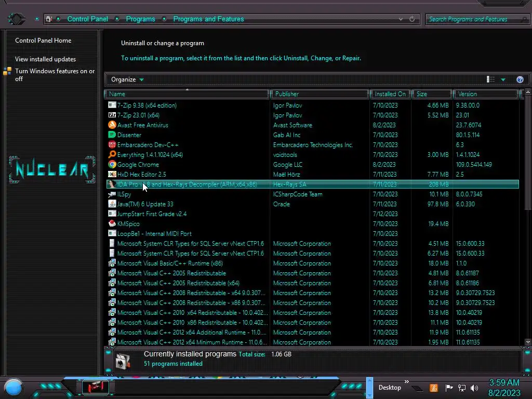This screenshot has height=399, width=532.
Task: Click the 7-Zip 23.01 (x64) icon
Action: pos(112,115)
